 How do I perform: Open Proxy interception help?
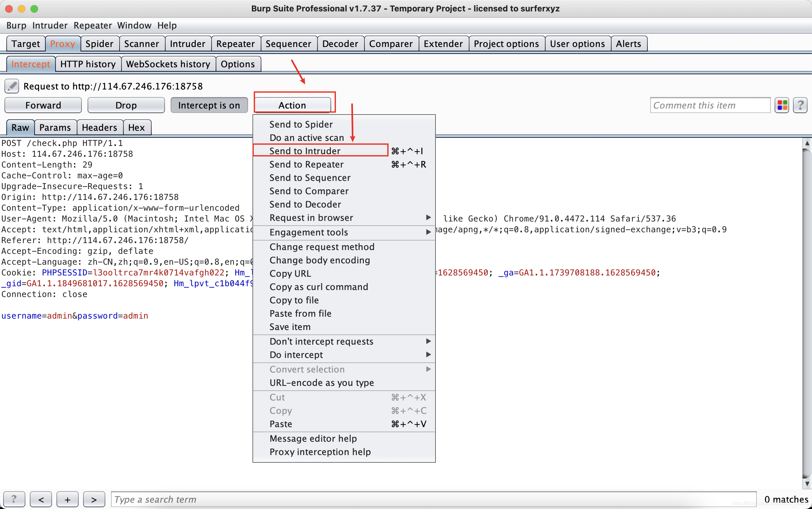pos(344,452)
